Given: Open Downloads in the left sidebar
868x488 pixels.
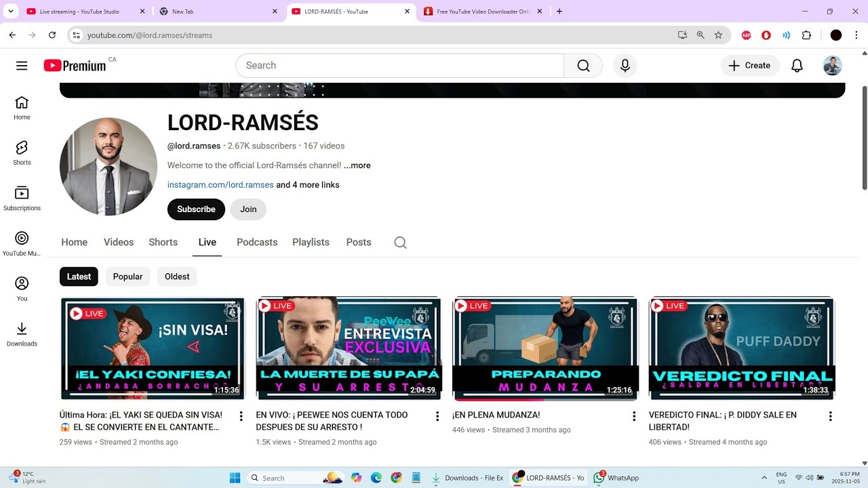Looking at the screenshot, I should pos(22,335).
